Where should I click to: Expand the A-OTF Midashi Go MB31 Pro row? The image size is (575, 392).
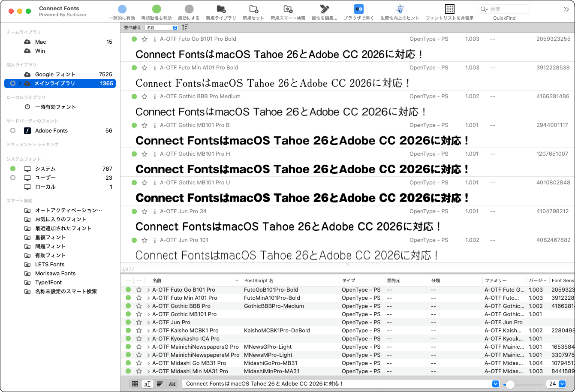point(148,363)
